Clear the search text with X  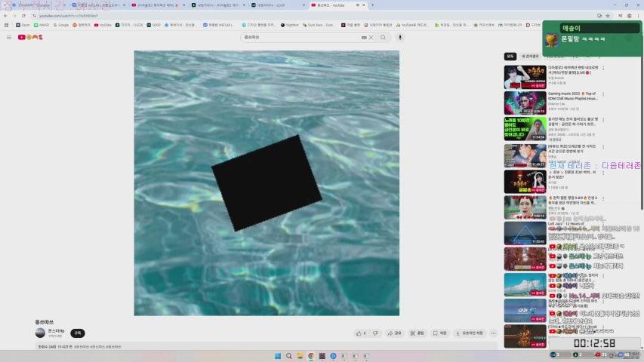[x=371, y=38]
